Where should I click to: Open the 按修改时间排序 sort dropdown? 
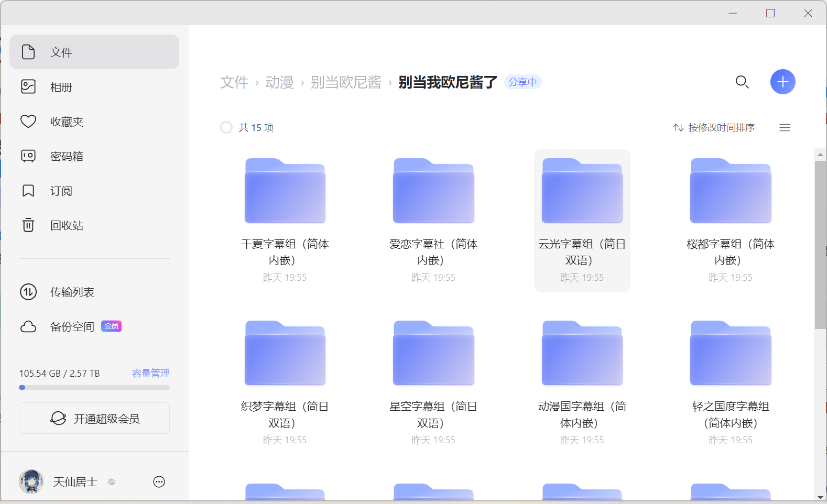(x=714, y=127)
